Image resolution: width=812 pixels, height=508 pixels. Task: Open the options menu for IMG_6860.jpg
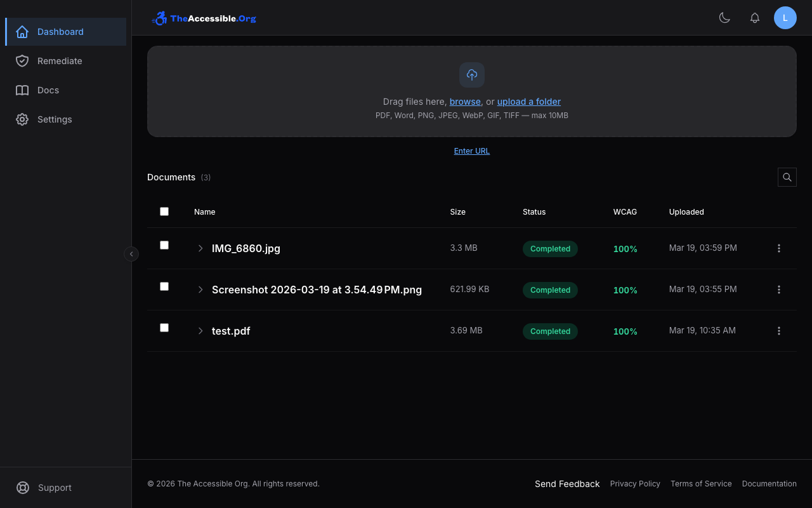[779, 248]
